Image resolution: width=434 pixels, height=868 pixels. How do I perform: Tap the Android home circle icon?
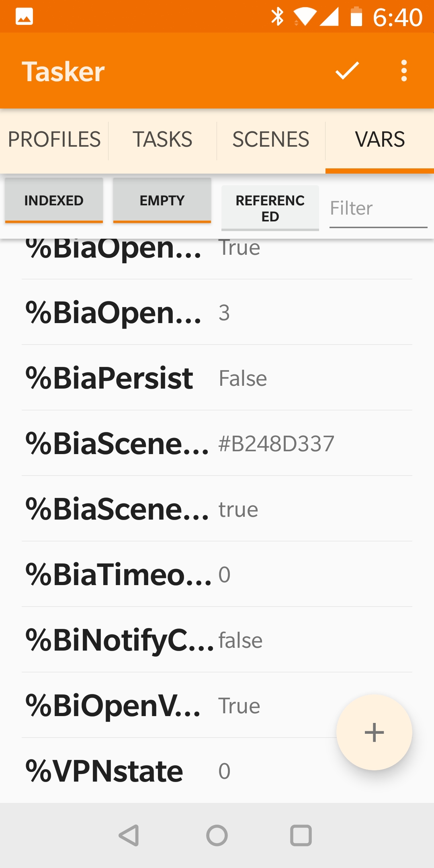click(x=217, y=835)
